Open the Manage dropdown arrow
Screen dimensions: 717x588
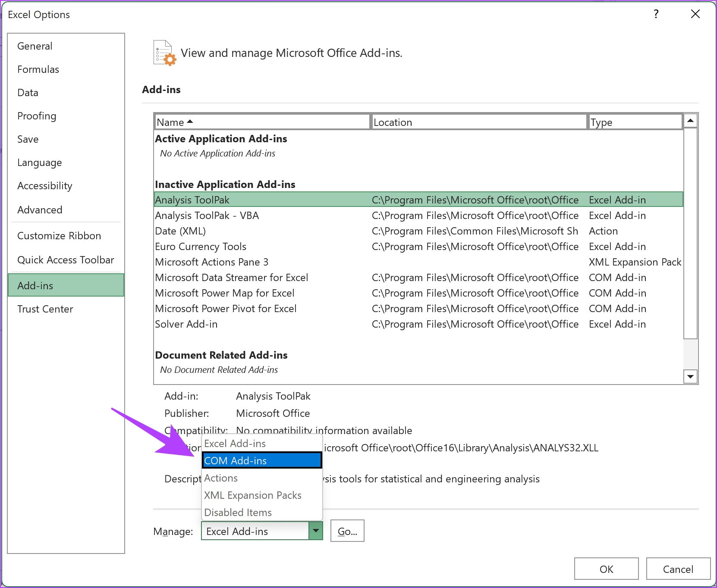(x=316, y=531)
